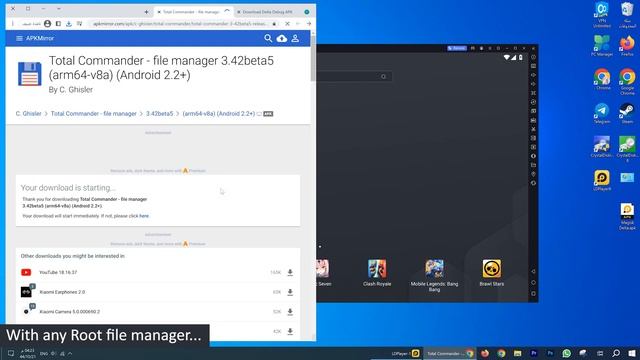Image resolution: width=640 pixels, height=360 pixels.
Task: Open Telegram desktop shortcut
Action: pos(602,113)
